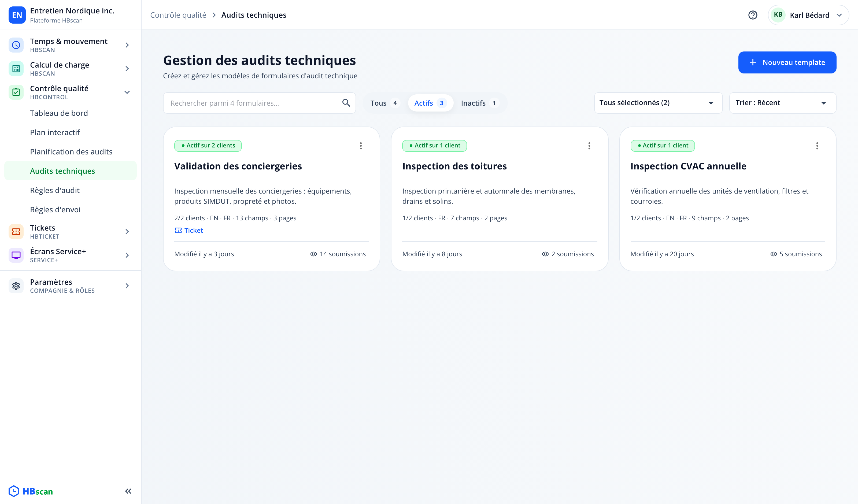This screenshot has height=504, width=858.
Task: Click the HBscan logo at sidebar bottom
Action: pyautogui.click(x=31, y=491)
